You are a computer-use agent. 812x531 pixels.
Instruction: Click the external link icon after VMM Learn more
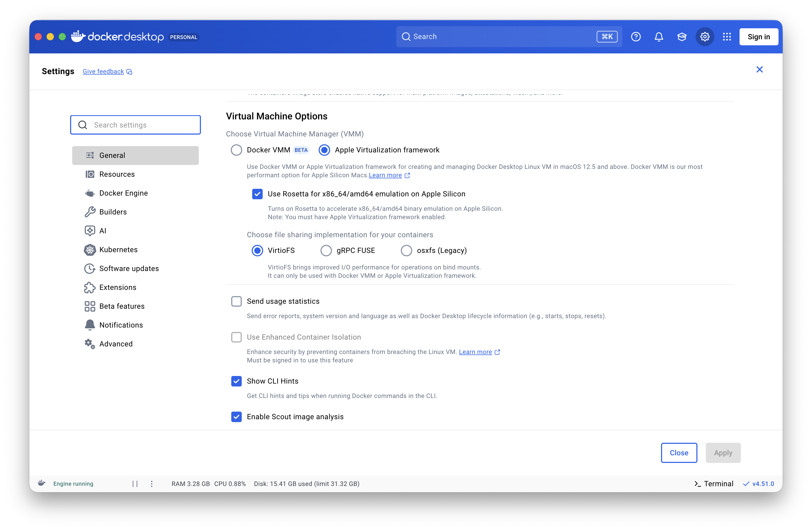407,175
